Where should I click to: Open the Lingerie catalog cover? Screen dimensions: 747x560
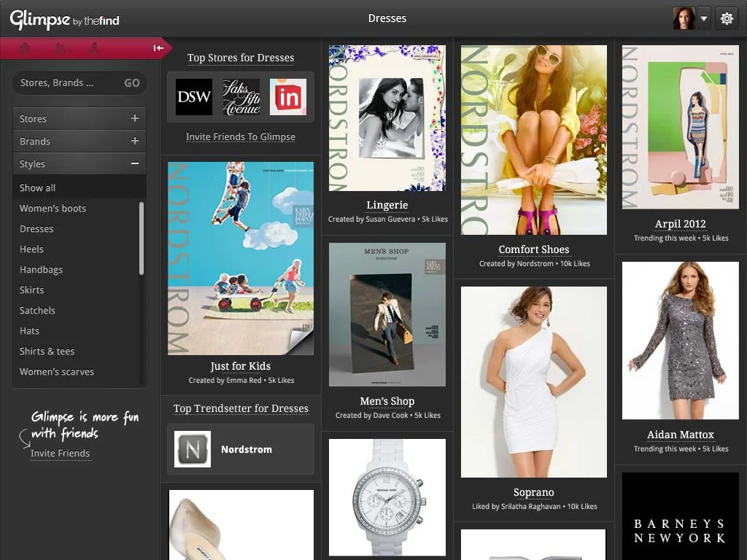387,118
